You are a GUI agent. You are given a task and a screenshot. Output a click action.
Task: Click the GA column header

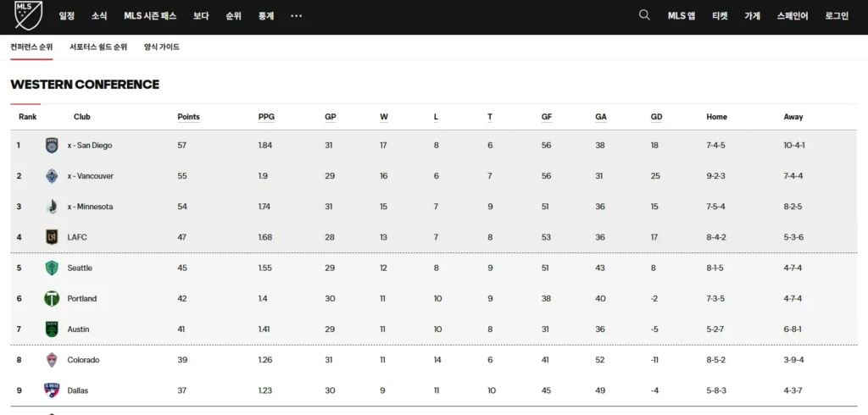[x=601, y=117]
